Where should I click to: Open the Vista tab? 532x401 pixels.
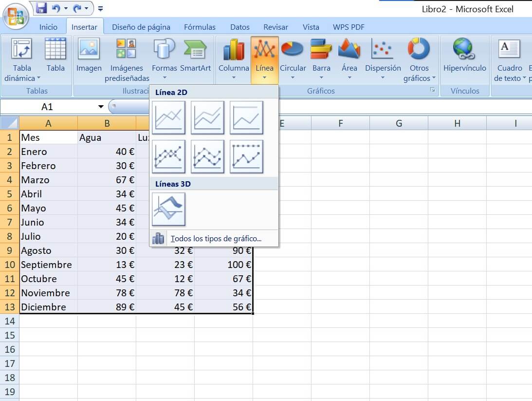pos(311,27)
